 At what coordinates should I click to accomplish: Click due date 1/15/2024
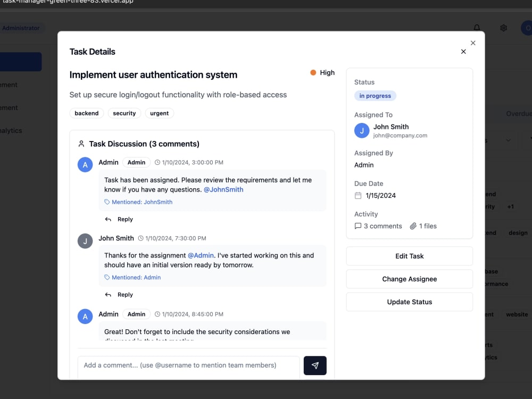point(380,195)
